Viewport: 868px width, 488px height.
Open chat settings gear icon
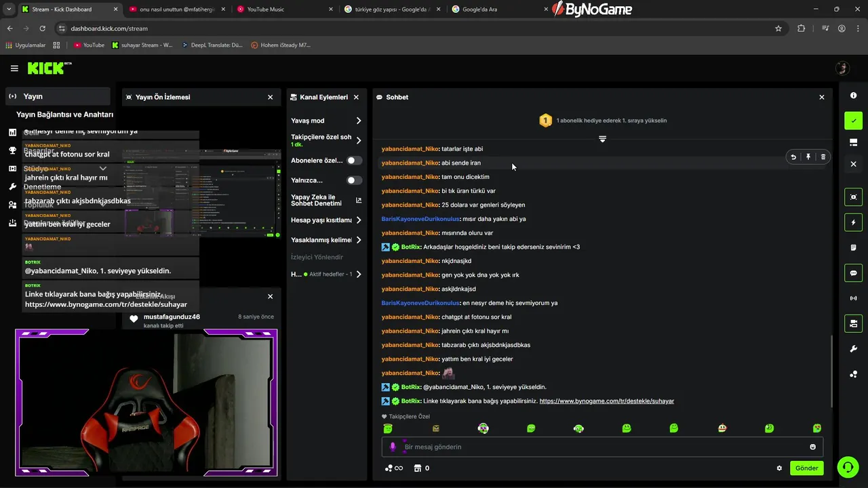point(779,468)
